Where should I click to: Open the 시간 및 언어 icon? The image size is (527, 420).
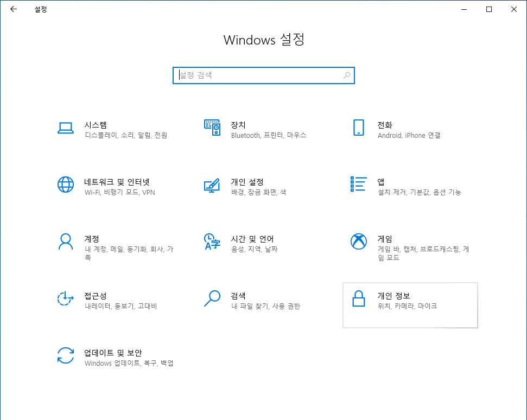(212, 241)
